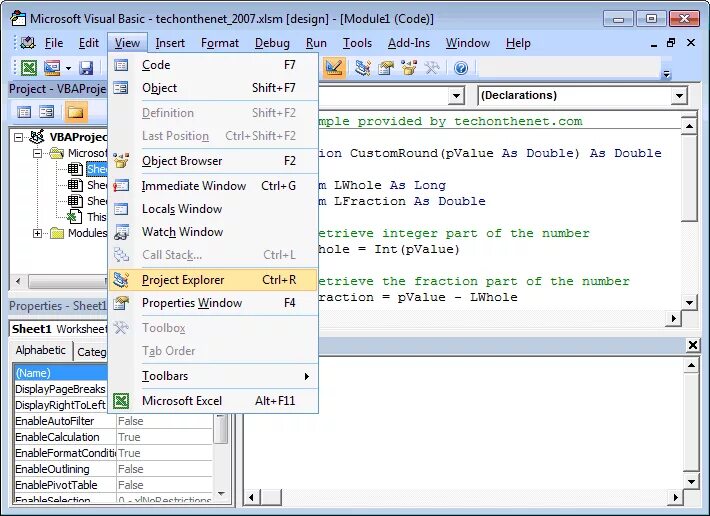Open the File menu
710x516 pixels.
54,43
